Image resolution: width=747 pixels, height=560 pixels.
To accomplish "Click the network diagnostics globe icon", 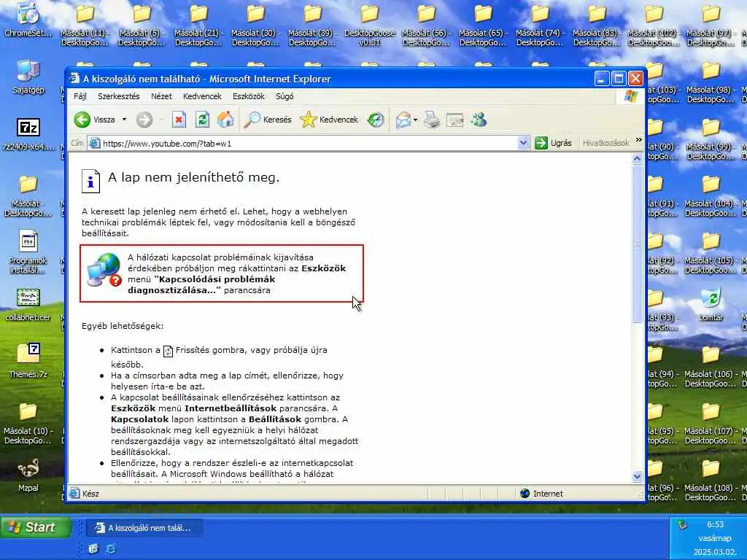I will point(104,270).
